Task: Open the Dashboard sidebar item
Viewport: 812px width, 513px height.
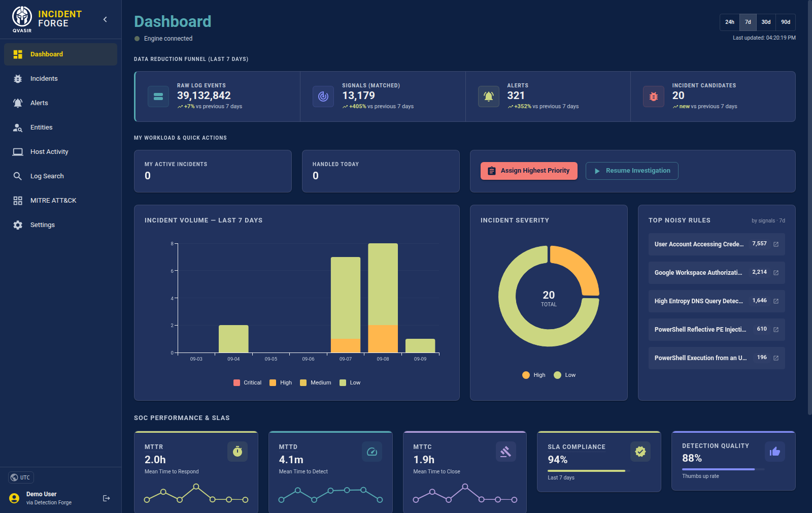Action: click(60, 54)
